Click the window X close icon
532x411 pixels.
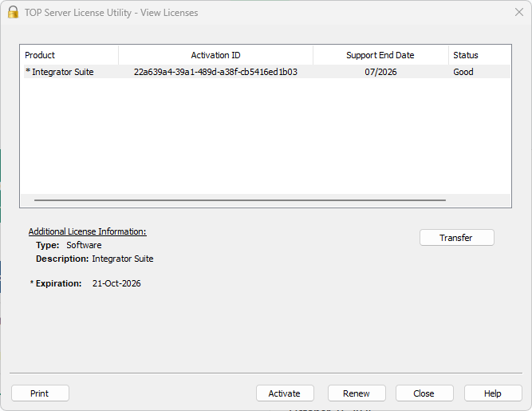coord(518,12)
